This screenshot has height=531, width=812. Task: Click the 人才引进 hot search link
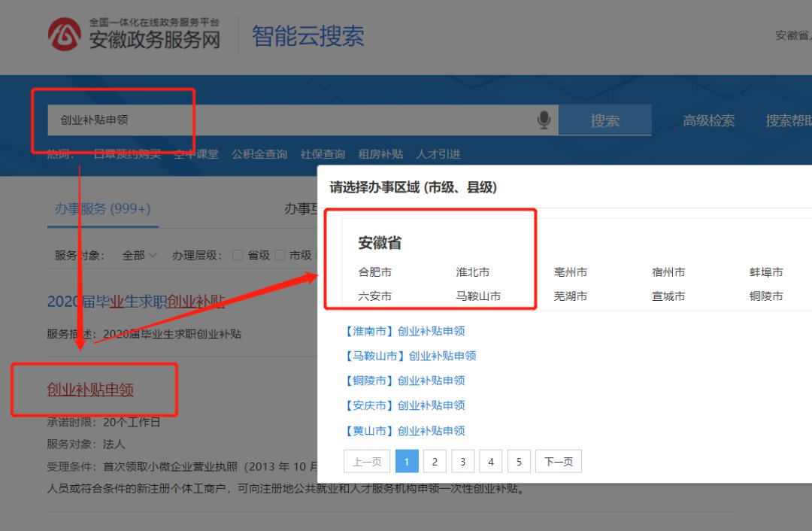pos(438,154)
